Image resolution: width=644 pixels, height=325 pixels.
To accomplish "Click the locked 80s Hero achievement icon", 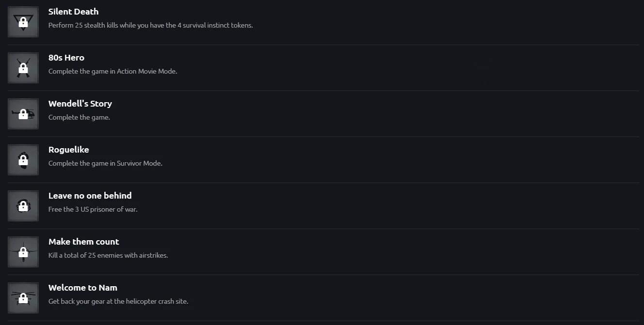I will [x=23, y=68].
